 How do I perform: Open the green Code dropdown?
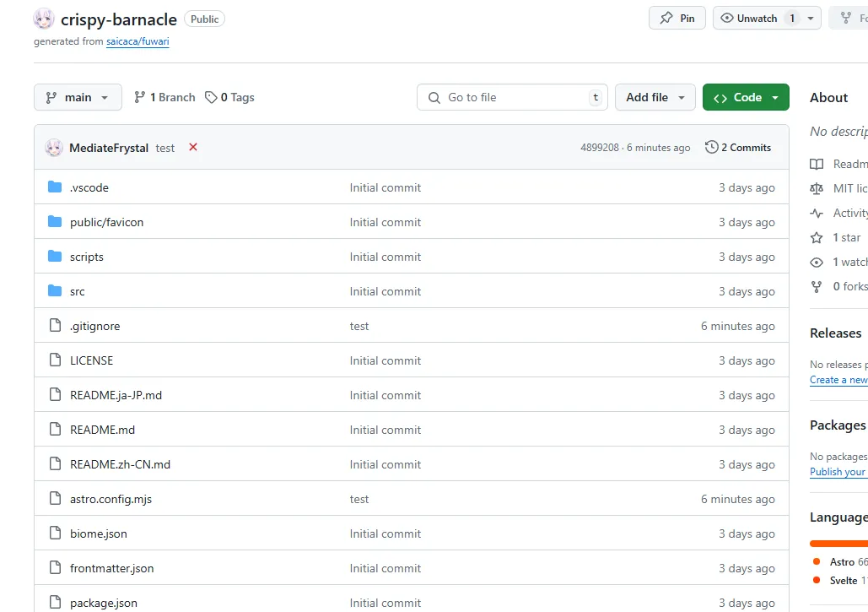coord(746,97)
